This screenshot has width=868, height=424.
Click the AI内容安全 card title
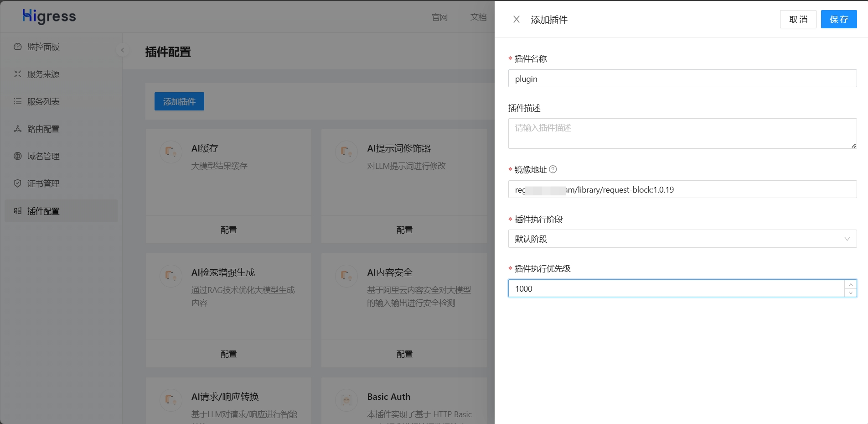click(x=390, y=272)
